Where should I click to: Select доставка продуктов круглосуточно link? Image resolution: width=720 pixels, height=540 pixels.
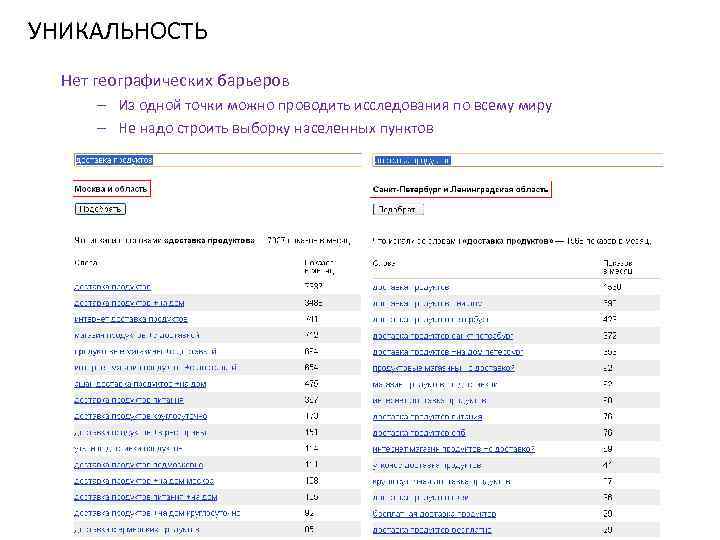140,415
